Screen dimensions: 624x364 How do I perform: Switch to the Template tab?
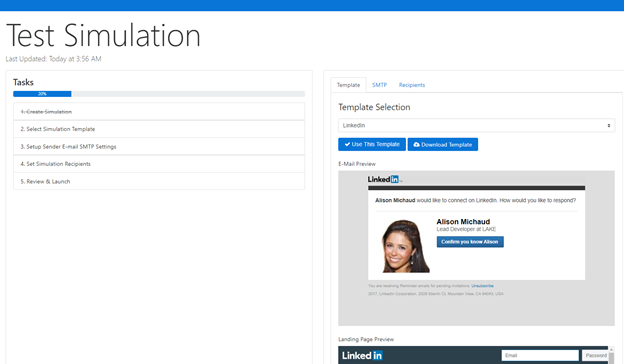(x=348, y=85)
